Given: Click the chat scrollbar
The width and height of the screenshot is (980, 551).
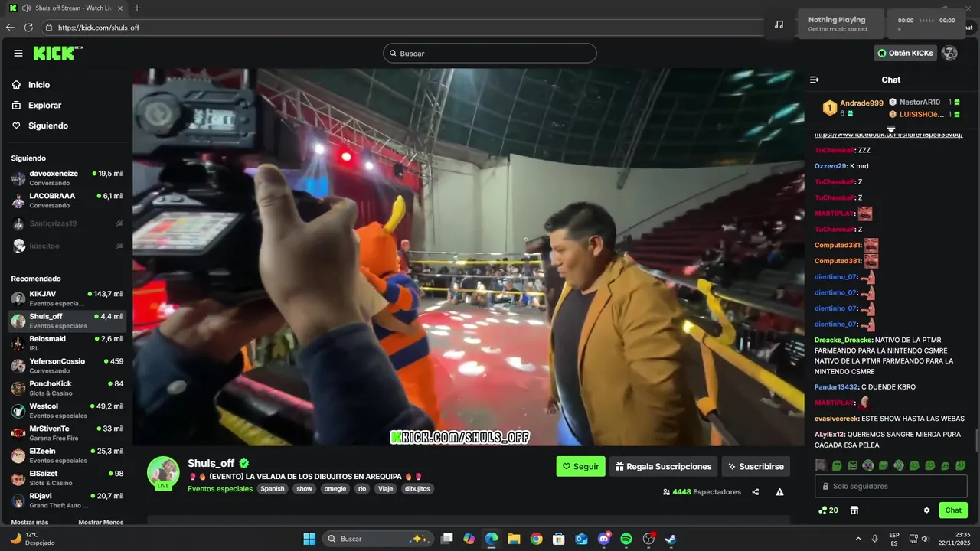Looking at the screenshot, I should point(976,441).
